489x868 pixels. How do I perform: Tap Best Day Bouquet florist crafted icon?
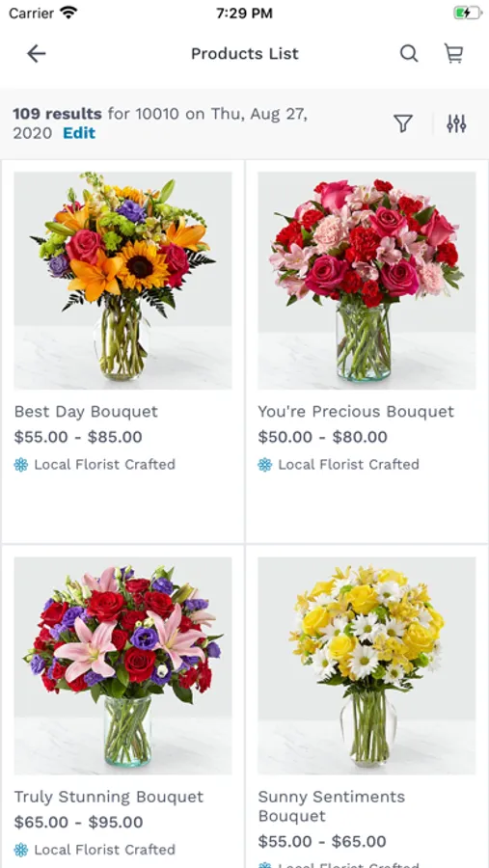point(21,465)
